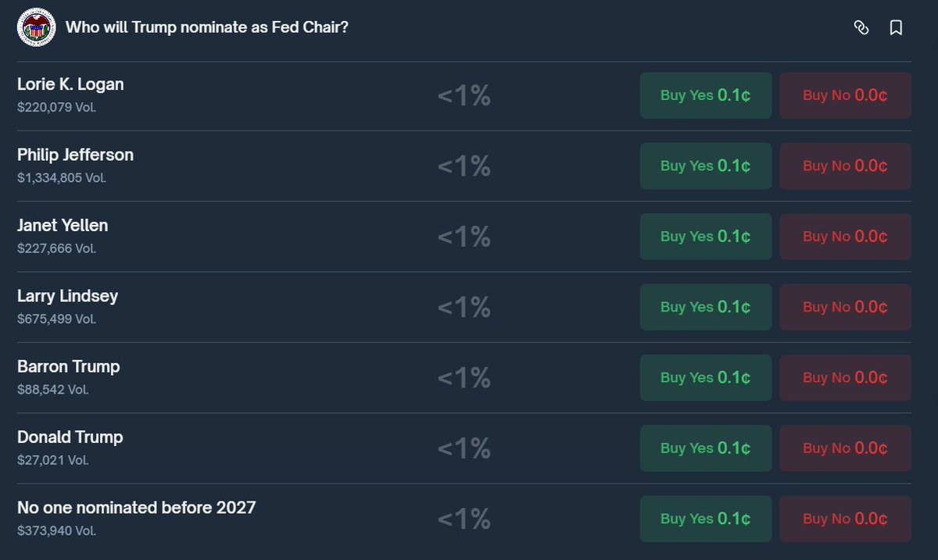Buy No for Barron Trump
Image resolution: width=938 pixels, height=560 pixels.
[845, 377]
